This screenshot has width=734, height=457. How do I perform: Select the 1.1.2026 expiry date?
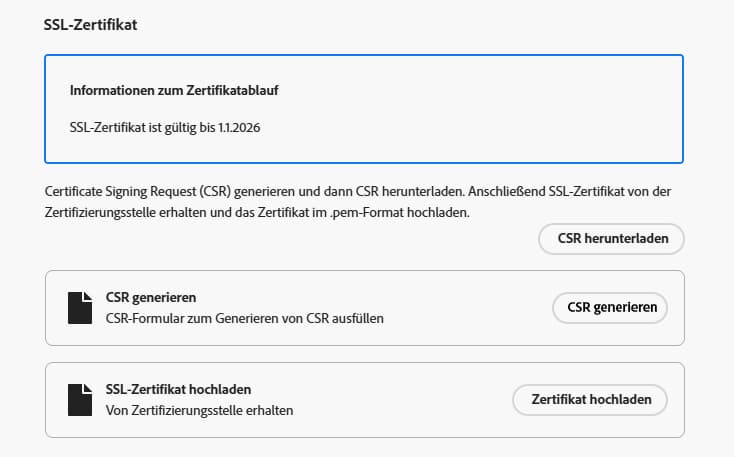point(239,127)
